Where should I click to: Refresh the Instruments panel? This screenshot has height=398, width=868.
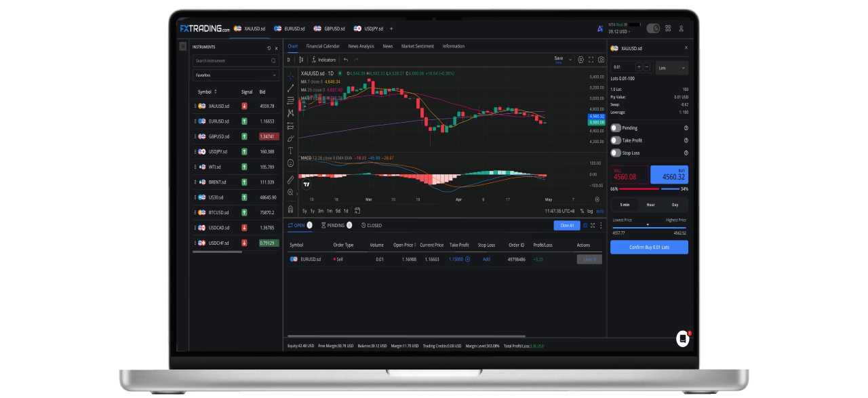click(269, 47)
